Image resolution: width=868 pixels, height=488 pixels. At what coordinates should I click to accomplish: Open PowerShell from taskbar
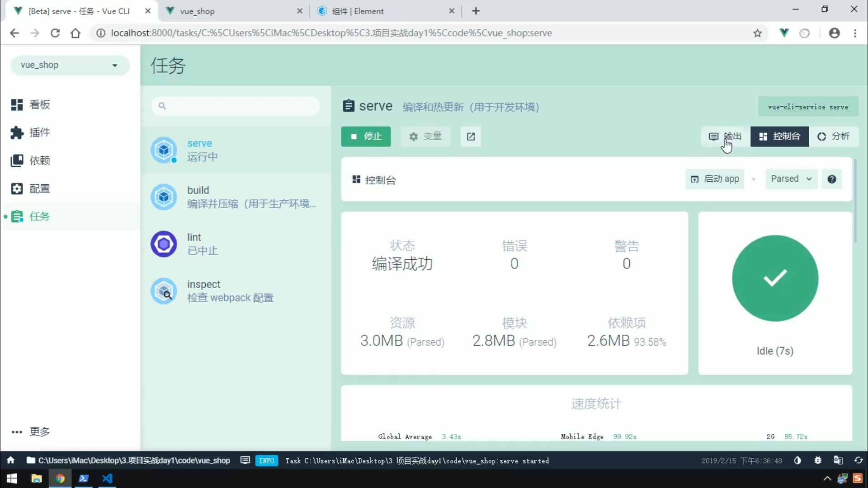[84, 479]
